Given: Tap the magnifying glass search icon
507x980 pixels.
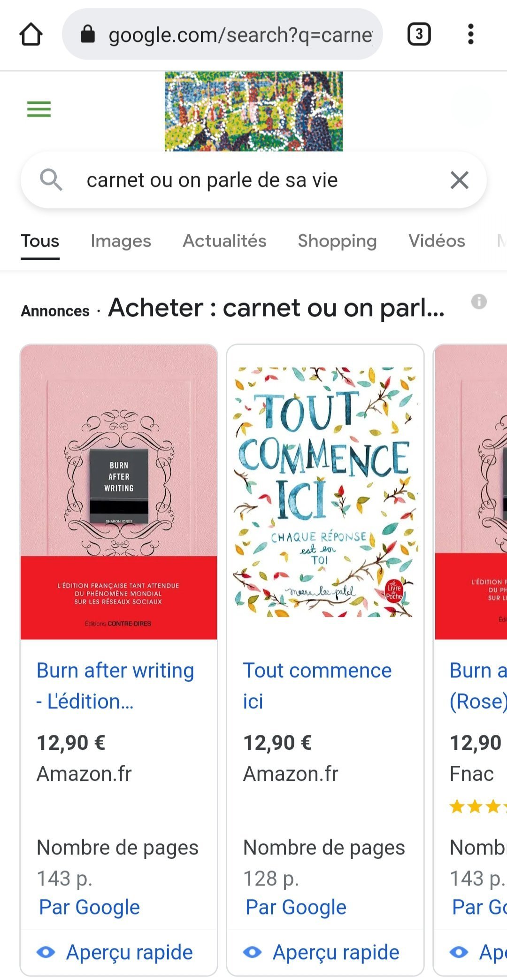Looking at the screenshot, I should click(51, 180).
